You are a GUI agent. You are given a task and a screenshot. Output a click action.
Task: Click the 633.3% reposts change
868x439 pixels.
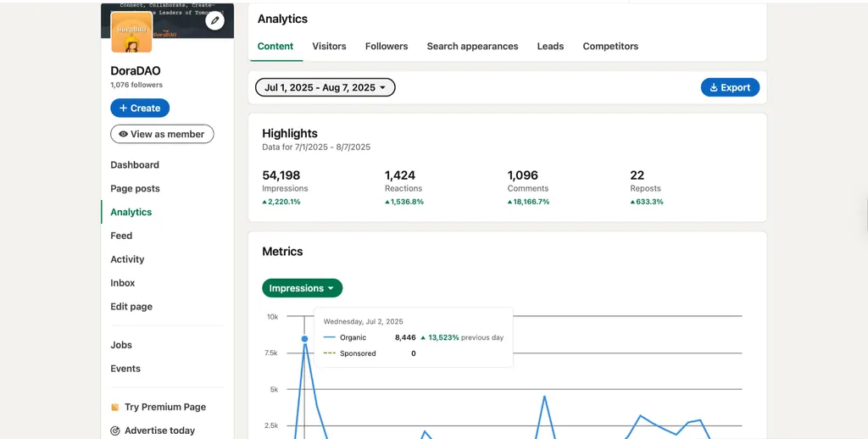coord(647,202)
